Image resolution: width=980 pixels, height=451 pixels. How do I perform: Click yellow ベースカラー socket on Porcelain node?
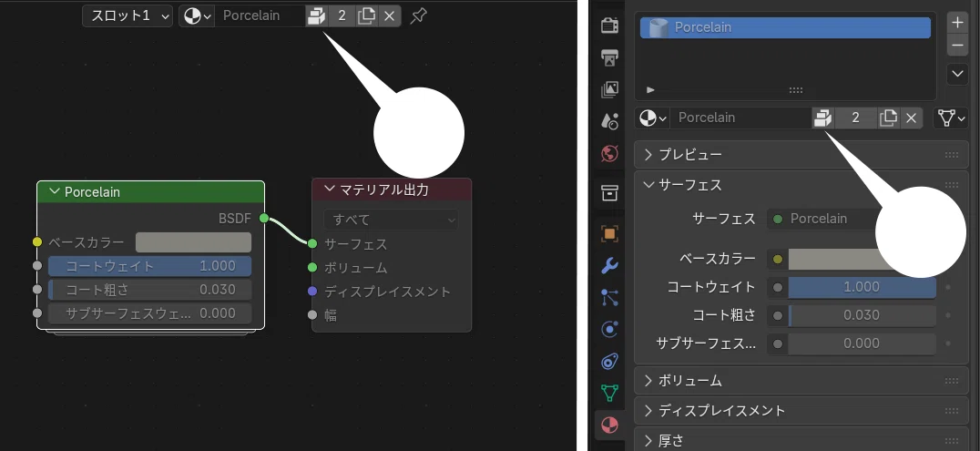pos(37,242)
